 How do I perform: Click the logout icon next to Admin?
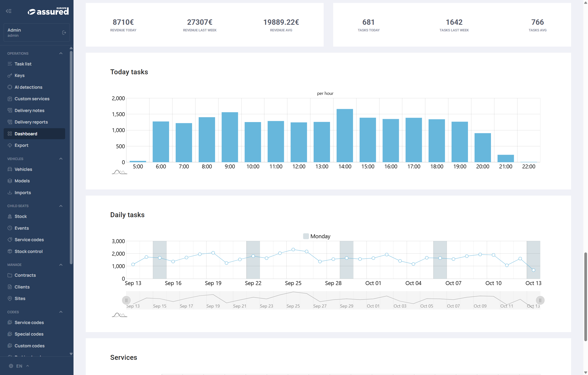pyautogui.click(x=64, y=32)
